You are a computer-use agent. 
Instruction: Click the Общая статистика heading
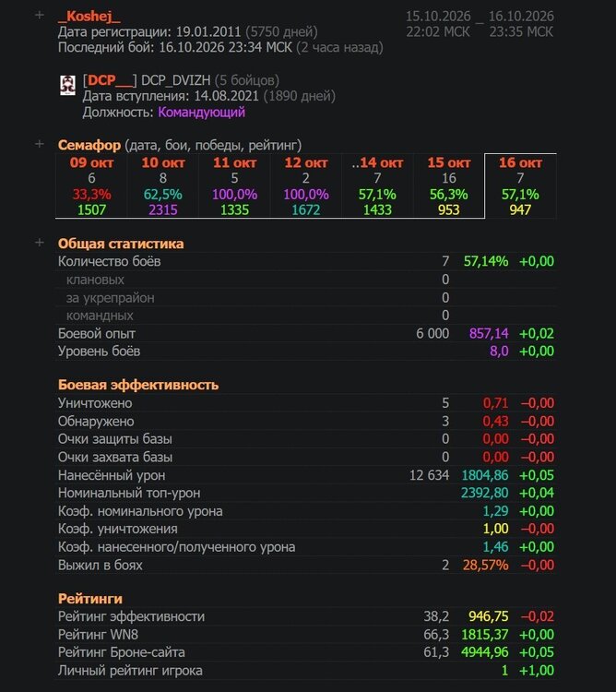[x=121, y=244]
